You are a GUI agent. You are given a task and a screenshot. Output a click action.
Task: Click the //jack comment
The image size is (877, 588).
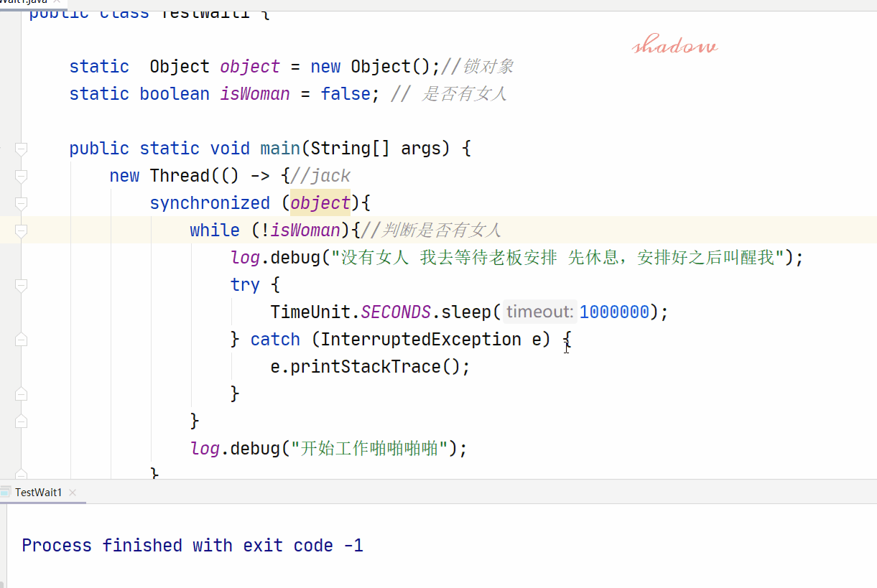click(320, 176)
